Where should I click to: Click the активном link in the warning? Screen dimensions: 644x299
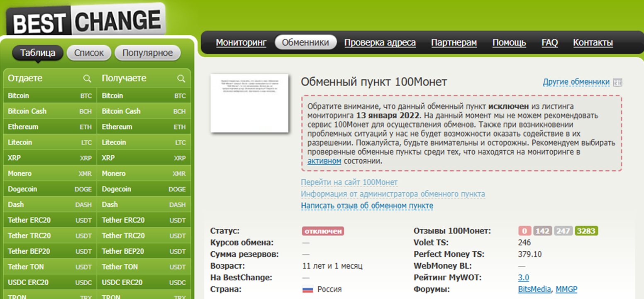pyautogui.click(x=324, y=161)
